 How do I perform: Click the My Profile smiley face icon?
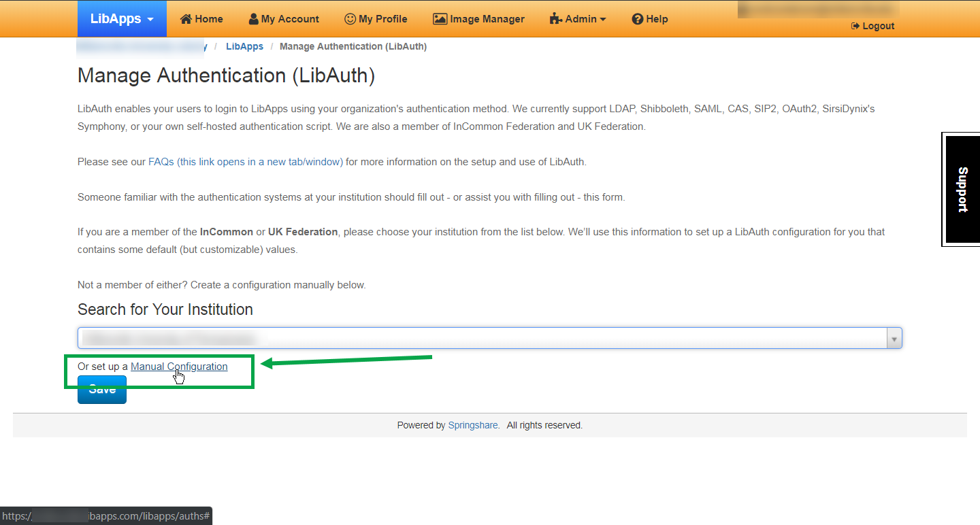coord(350,19)
